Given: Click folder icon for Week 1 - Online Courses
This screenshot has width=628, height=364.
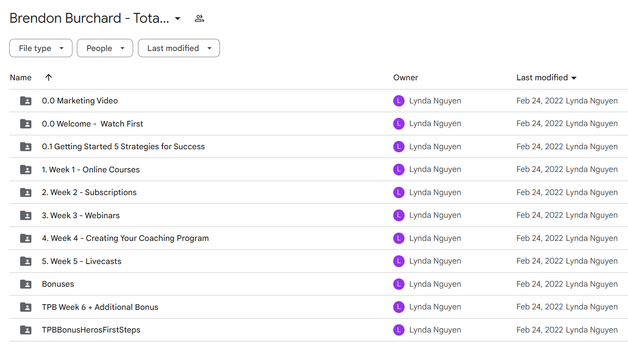Looking at the screenshot, I should (x=26, y=170).
